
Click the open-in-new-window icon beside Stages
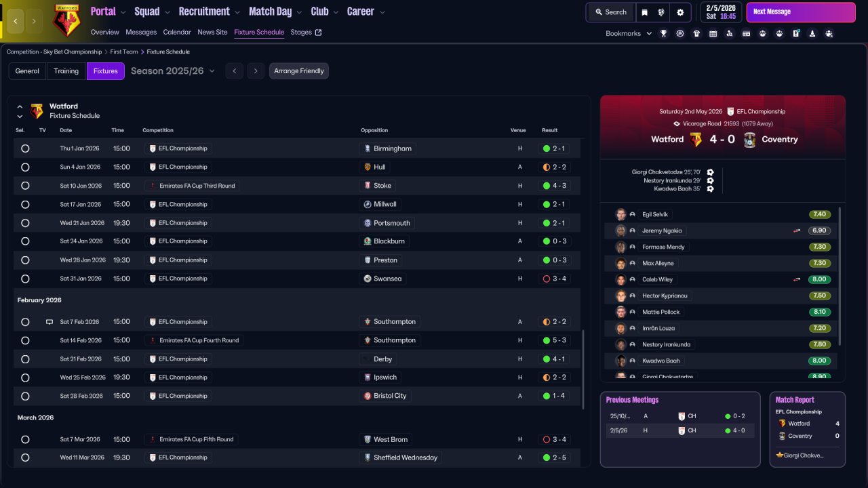point(319,33)
